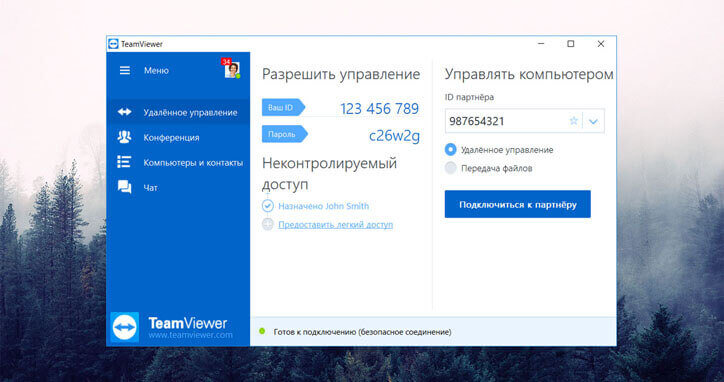Click the password c26w2g
The image size is (724, 382).
pyautogui.click(x=394, y=135)
